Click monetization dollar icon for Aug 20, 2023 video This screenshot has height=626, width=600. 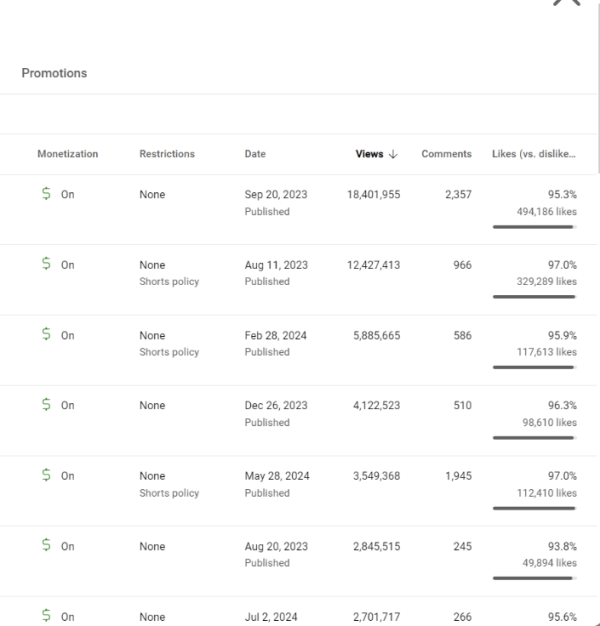click(x=46, y=546)
